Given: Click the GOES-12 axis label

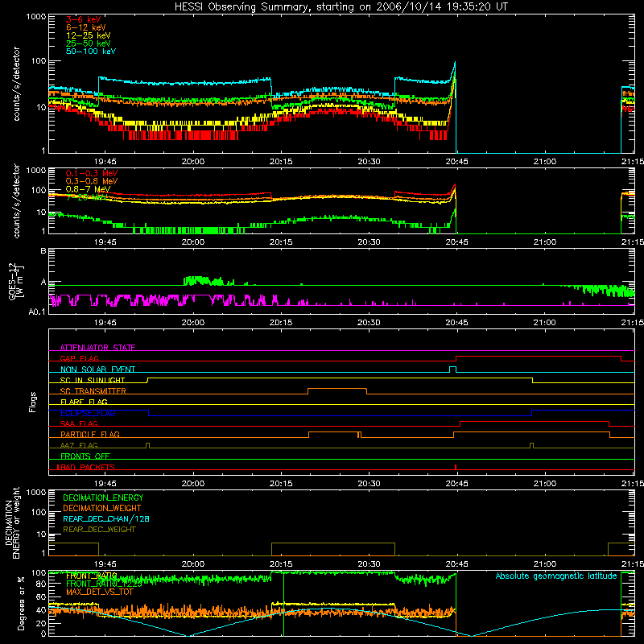Looking at the screenshot, I should (x=15, y=281).
